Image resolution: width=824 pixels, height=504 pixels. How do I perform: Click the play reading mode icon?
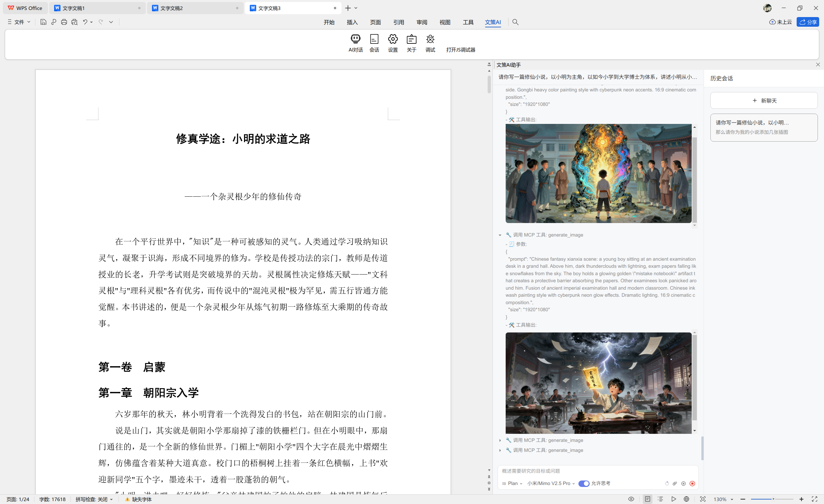click(673, 499)
